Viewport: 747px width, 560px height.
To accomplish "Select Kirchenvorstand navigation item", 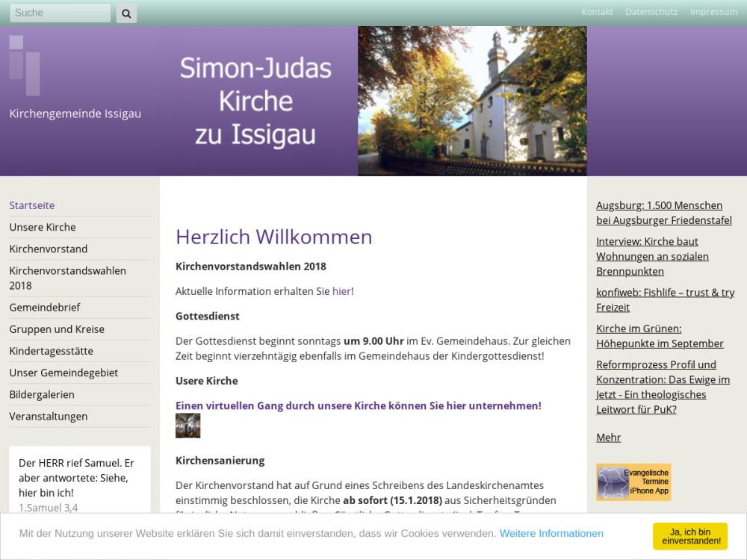I will coord(49,249).
